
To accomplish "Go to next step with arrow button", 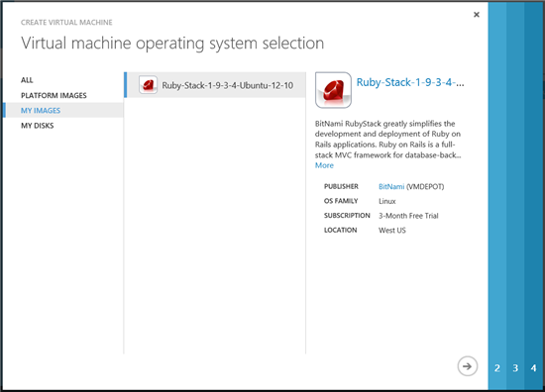I will click(x=467, y=366).
